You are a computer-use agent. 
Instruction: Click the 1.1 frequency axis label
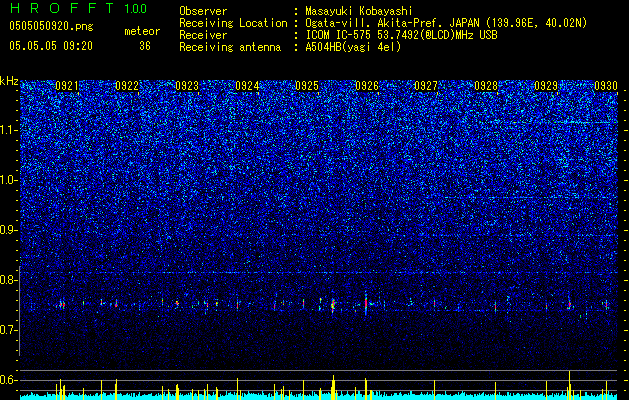[9, 130]
